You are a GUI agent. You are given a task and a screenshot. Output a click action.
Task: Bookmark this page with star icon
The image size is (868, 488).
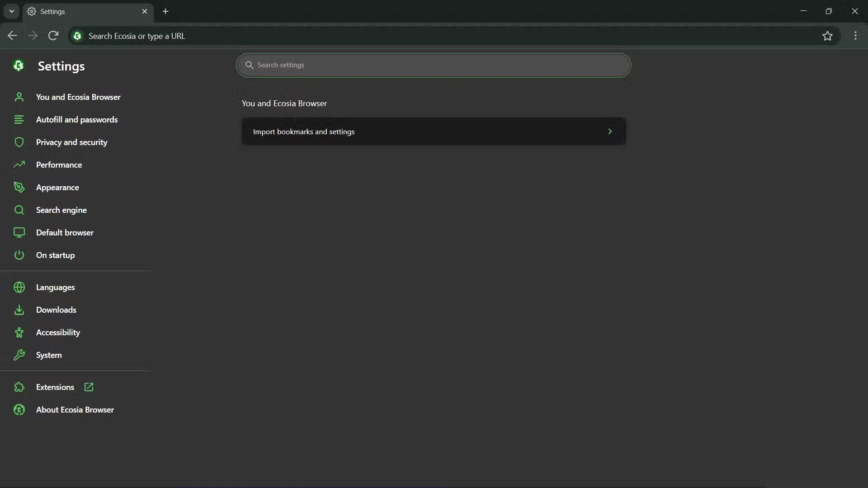tap(827, 36)
